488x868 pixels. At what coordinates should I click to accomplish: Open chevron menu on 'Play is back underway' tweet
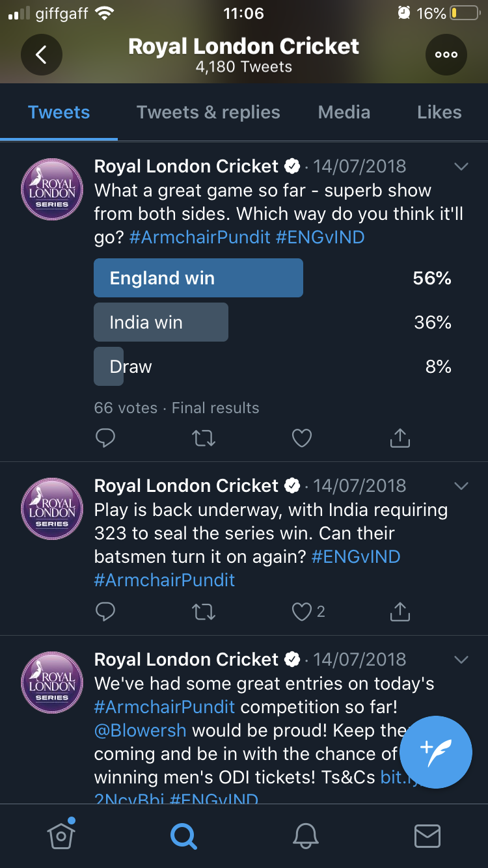(x=461, y=486)
